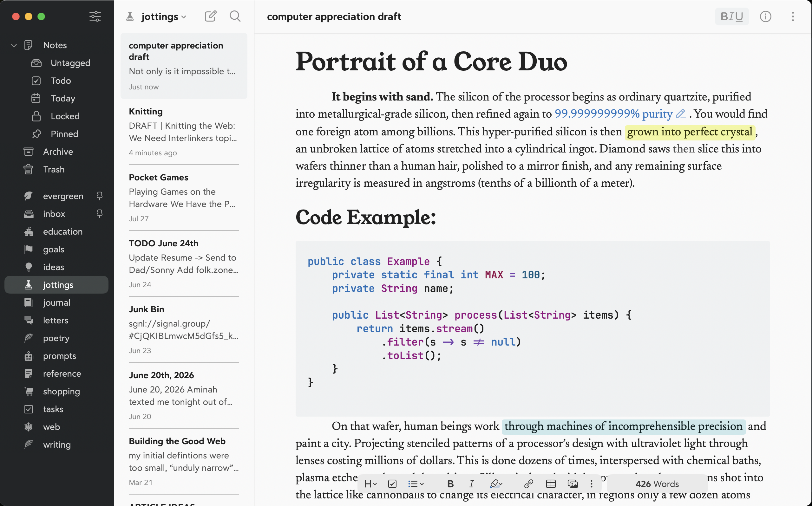Select the writing tag
The image size is (812, 506).
57,444
